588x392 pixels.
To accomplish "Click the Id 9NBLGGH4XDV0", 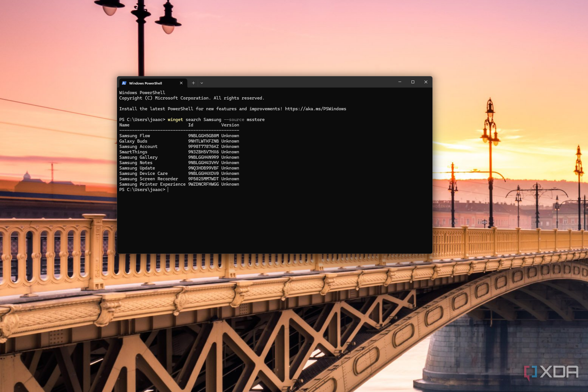I will (203, 173).
